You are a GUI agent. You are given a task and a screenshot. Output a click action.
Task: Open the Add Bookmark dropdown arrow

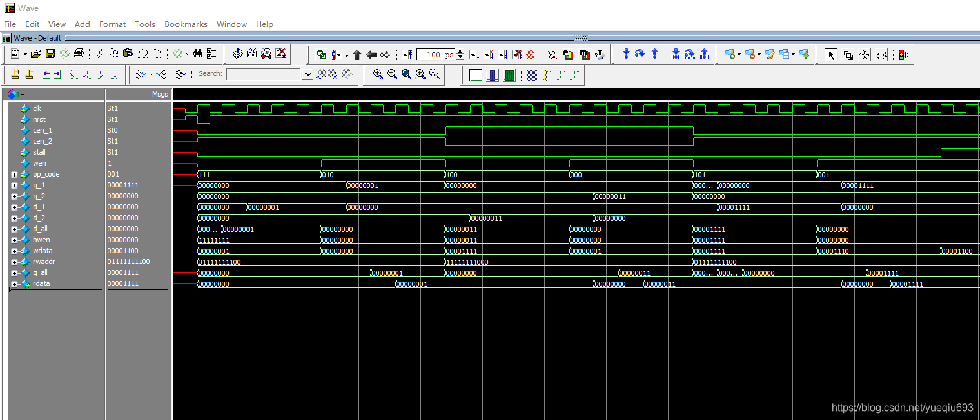[740, 55]
